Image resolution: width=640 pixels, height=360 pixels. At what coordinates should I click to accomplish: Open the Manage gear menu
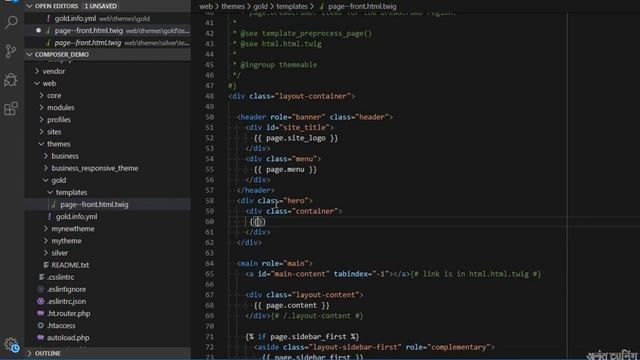[x=11, y=344]
